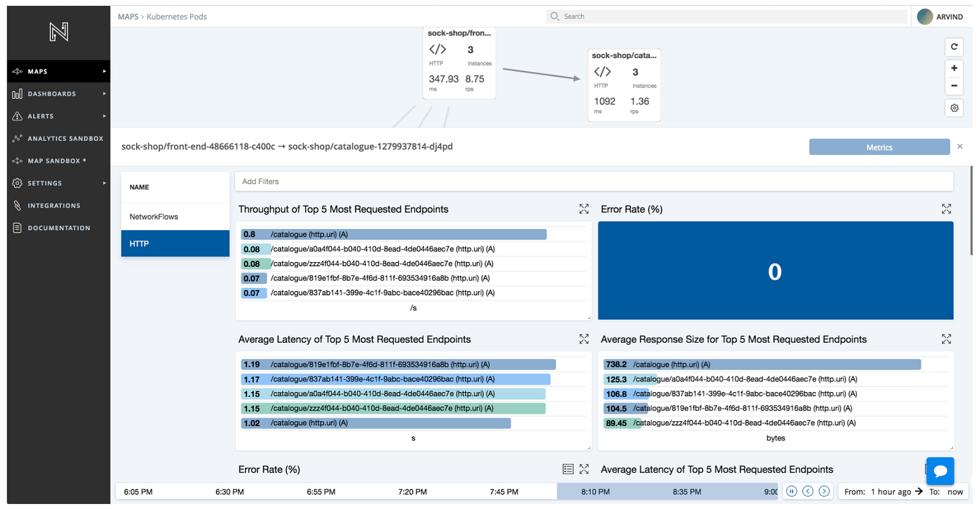Expand the top Error Rate panel fullscreen
The height and width of the screenshot is (510, 980).
(x=946, y=209)
